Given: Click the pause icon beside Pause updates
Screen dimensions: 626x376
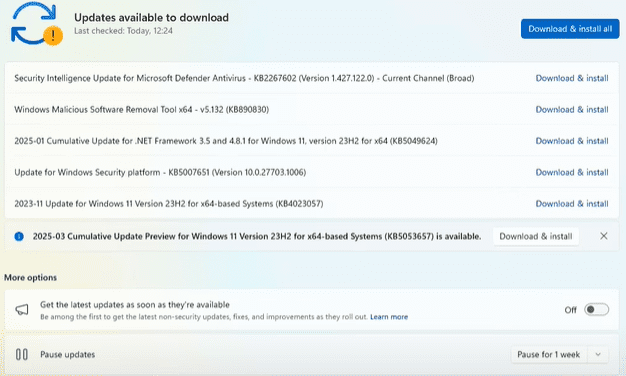Looking at the screenshot, I should point(22,354).
